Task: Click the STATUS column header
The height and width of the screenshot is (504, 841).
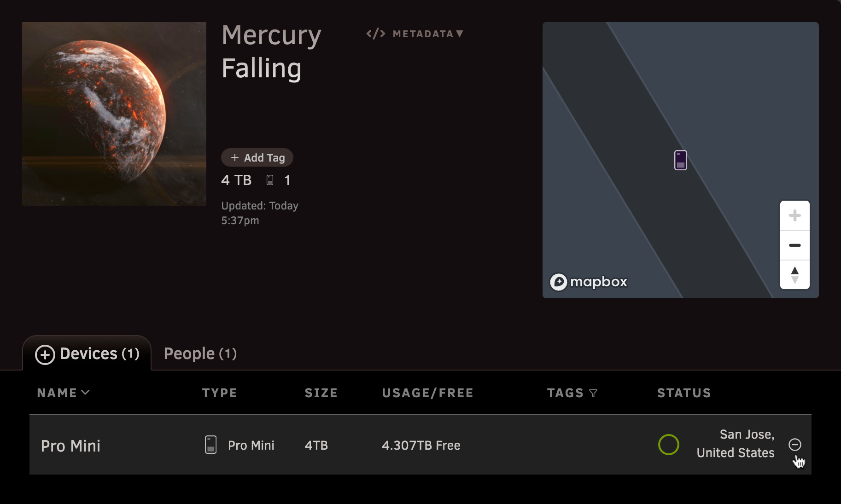Action: coord(684,393)
